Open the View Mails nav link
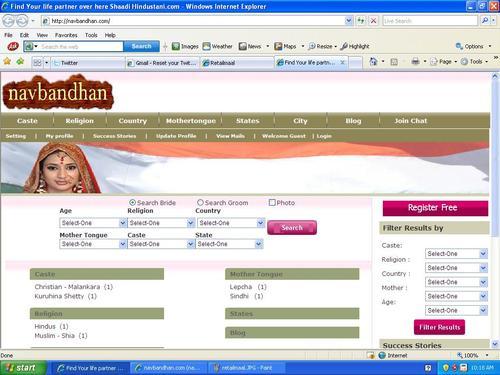The image size is (500, 375). (x=230, y=136)
